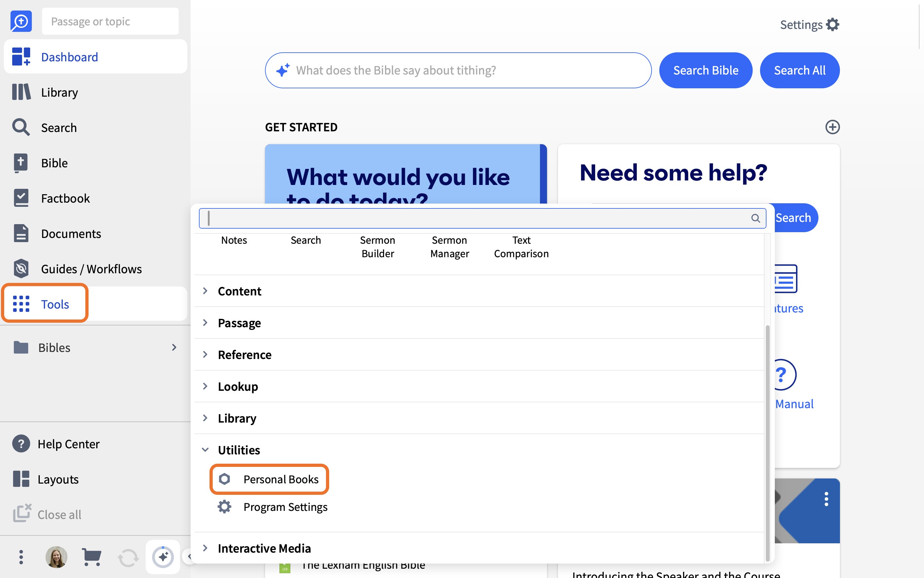The width and height of the screenshot is (924, 578).
Task: Click the Search magnifier sidebar icon
Action: pyautogui.click(x=21, y=127)
